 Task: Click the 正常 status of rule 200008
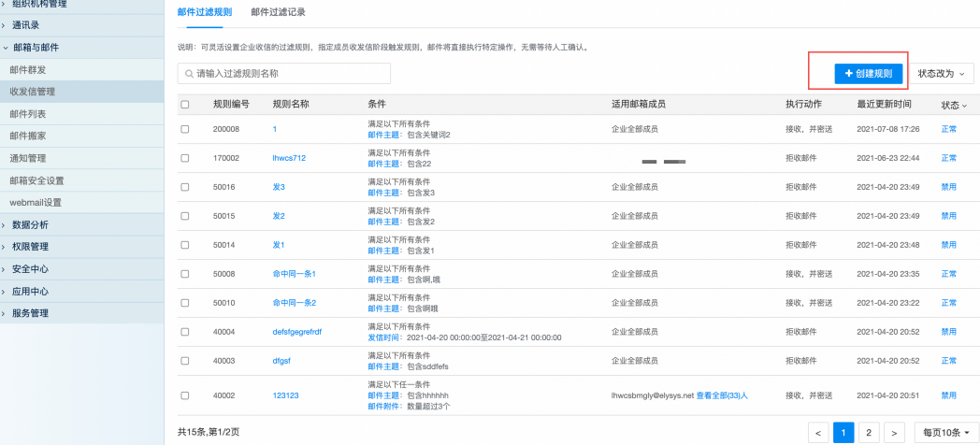coord(949,129)
